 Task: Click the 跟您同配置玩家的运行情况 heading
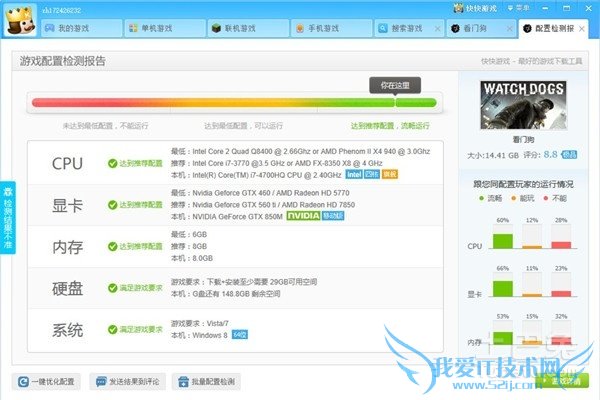523,184
